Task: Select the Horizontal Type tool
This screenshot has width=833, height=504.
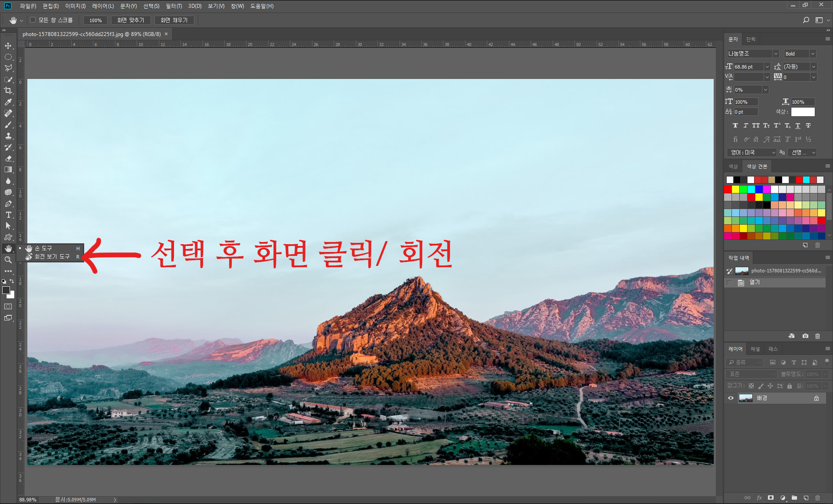Action: (8, 215)
